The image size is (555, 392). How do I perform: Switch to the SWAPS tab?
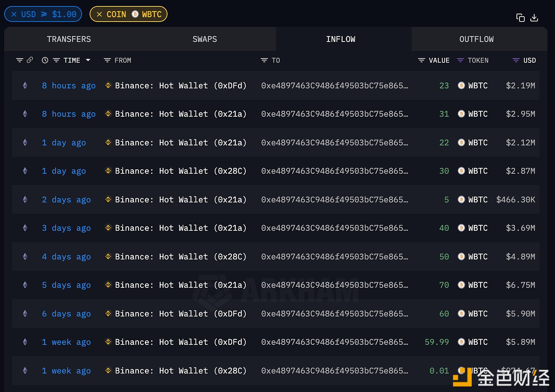pyautogui.click(x=205, y=39)
